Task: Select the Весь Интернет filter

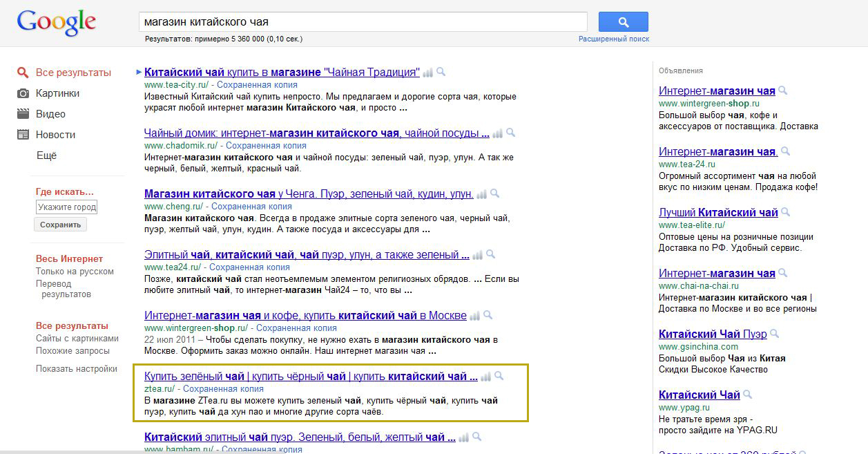Action: click(69, 258)
